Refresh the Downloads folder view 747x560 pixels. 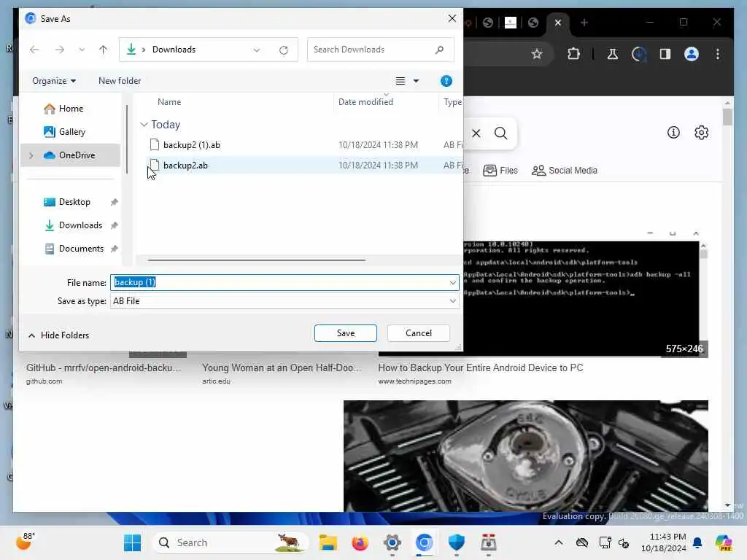point(284,50)
